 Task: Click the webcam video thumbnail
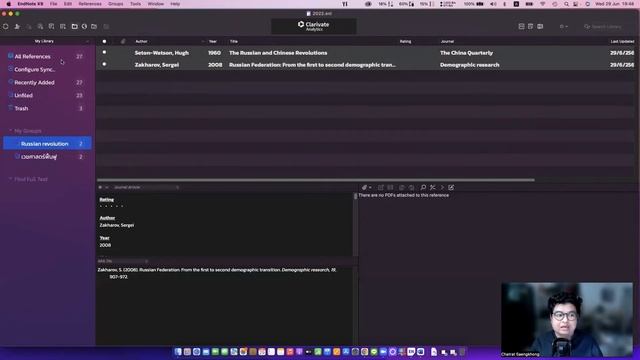(567, 320)
